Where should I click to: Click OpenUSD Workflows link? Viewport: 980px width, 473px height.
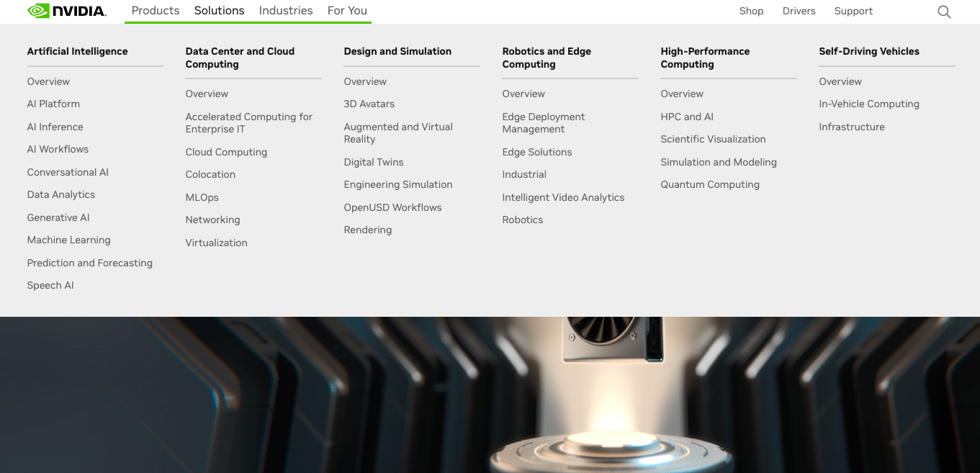click(392, 207)
